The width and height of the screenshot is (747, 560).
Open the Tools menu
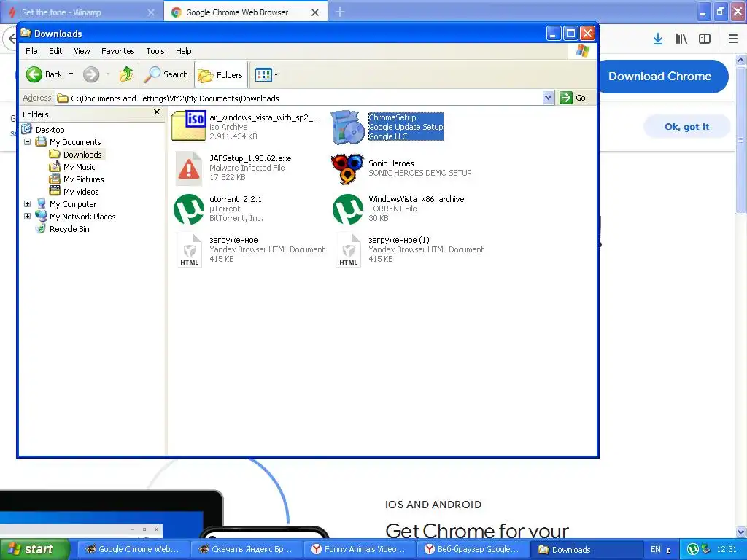point(155,51)
